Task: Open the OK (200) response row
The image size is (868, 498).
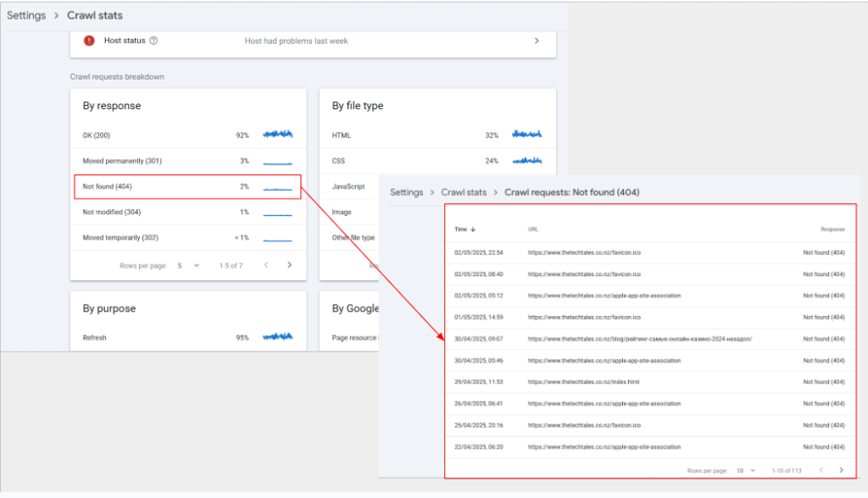Action: (x=188, y=135)
